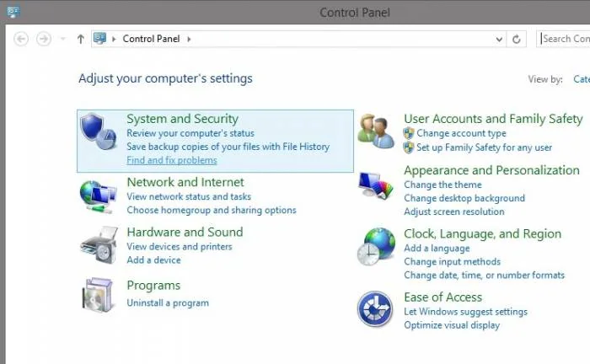Open the Ease of Access icon
Image resolution: width=590 pixels, height=364 pixels.
point(375,309)
